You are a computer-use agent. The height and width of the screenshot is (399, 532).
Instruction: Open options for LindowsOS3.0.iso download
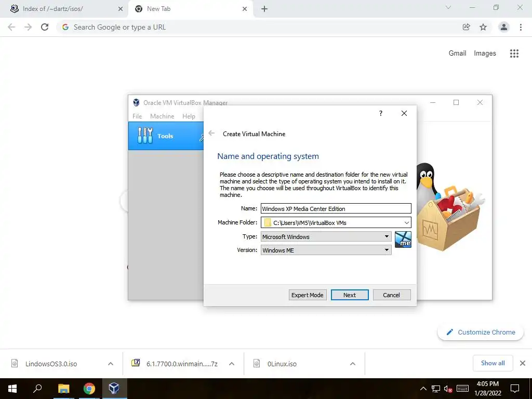tap(111, 364)
